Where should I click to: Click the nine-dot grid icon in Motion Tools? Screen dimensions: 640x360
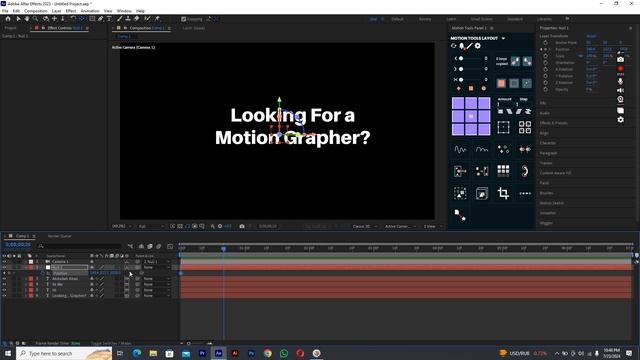click(503, 171)
